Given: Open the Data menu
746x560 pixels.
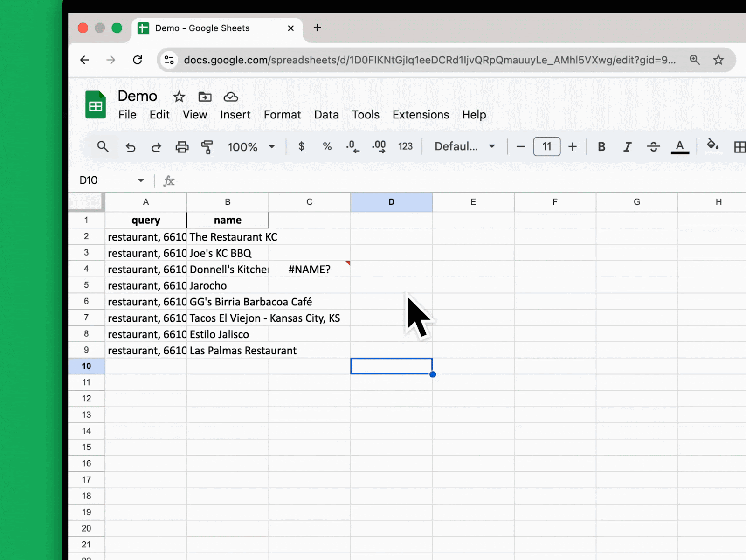Looking at the screenshot, I should coord(326,115).
